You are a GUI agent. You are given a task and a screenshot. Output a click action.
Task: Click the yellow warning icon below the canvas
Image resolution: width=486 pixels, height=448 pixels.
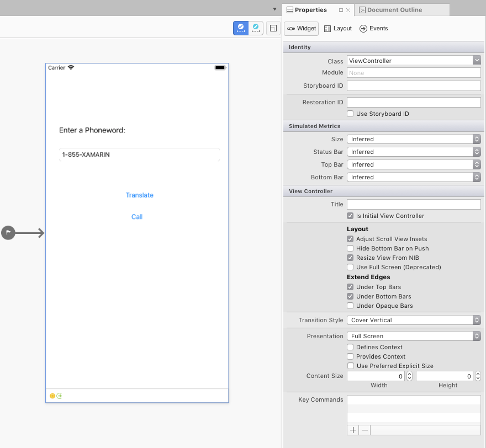pos(51,396)
